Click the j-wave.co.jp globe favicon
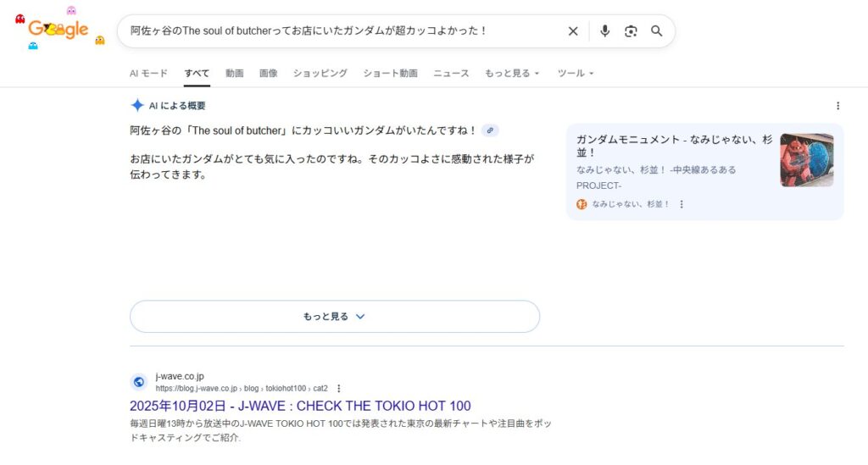868x465 pixels. (139, 382)
